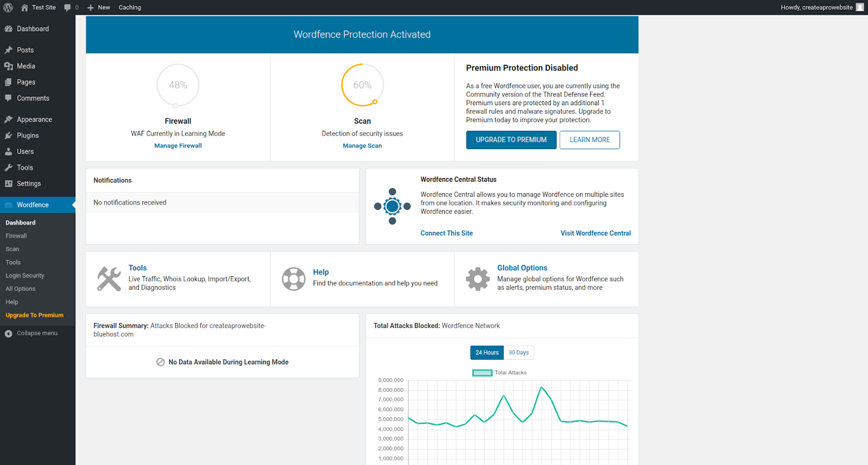Open the Plugins menu label
The image size is (868, 465).
pos(28,136)
